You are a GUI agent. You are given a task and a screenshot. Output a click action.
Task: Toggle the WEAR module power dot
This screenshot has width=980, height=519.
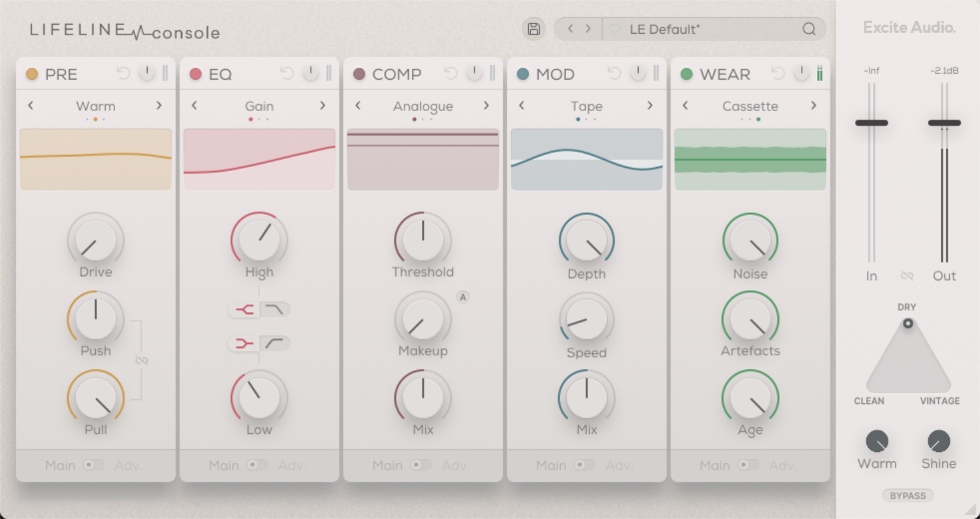coord(687,74)
